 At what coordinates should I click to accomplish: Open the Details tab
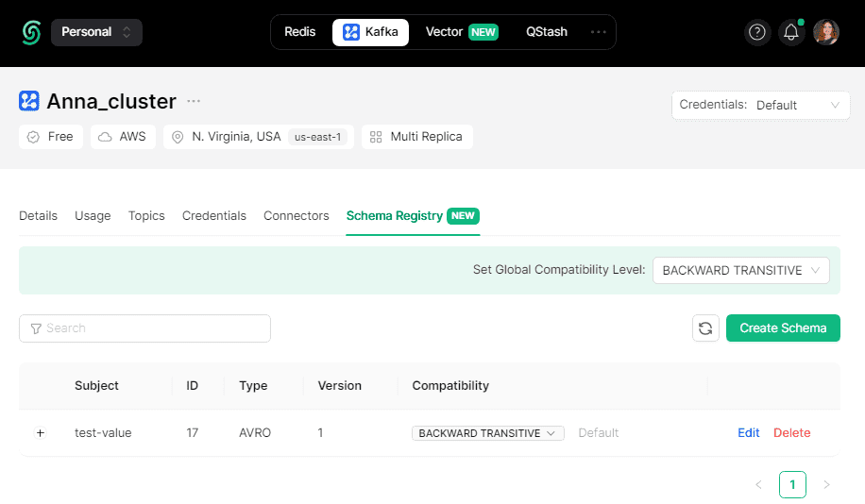[38, 215]
